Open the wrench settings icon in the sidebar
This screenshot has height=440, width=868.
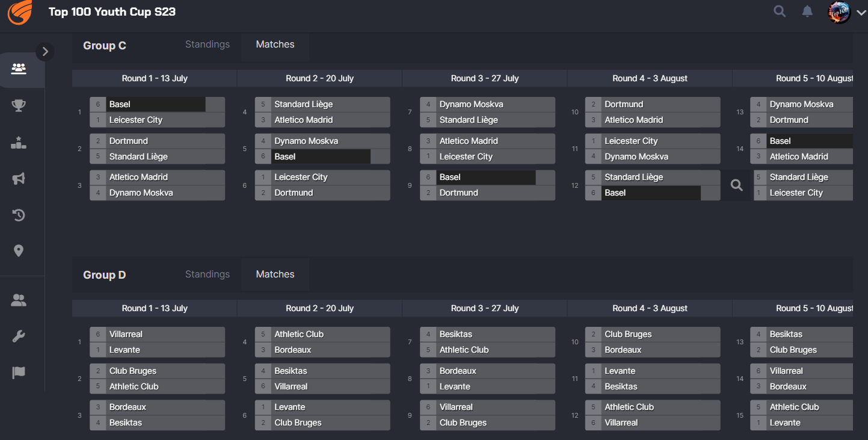click(19, 336)
